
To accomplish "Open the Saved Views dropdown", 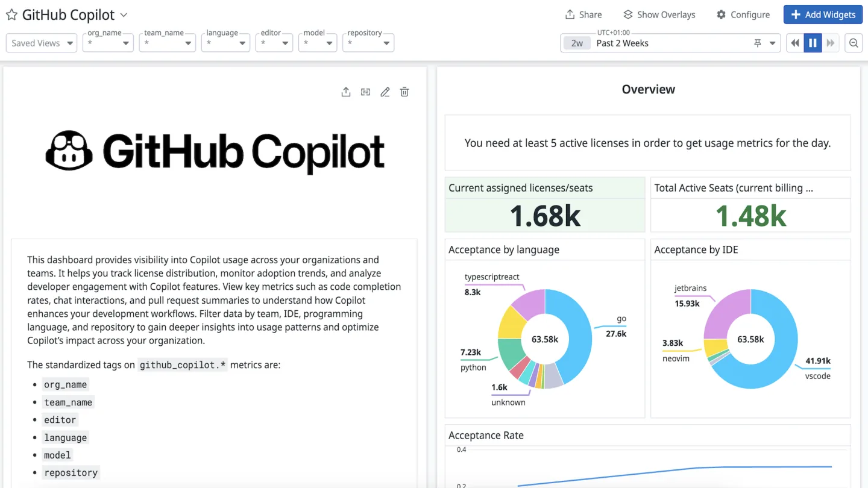I will tap(42, 43).
